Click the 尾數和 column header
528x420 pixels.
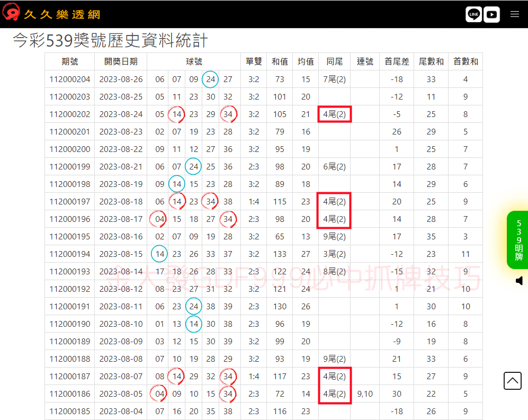click(432, 61)
